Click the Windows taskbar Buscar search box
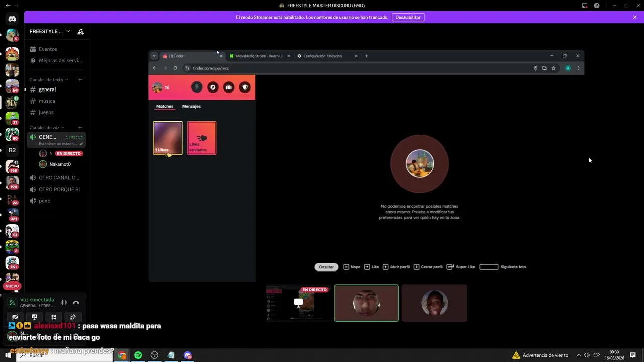The image size is (644, 362). coord(65,355)
